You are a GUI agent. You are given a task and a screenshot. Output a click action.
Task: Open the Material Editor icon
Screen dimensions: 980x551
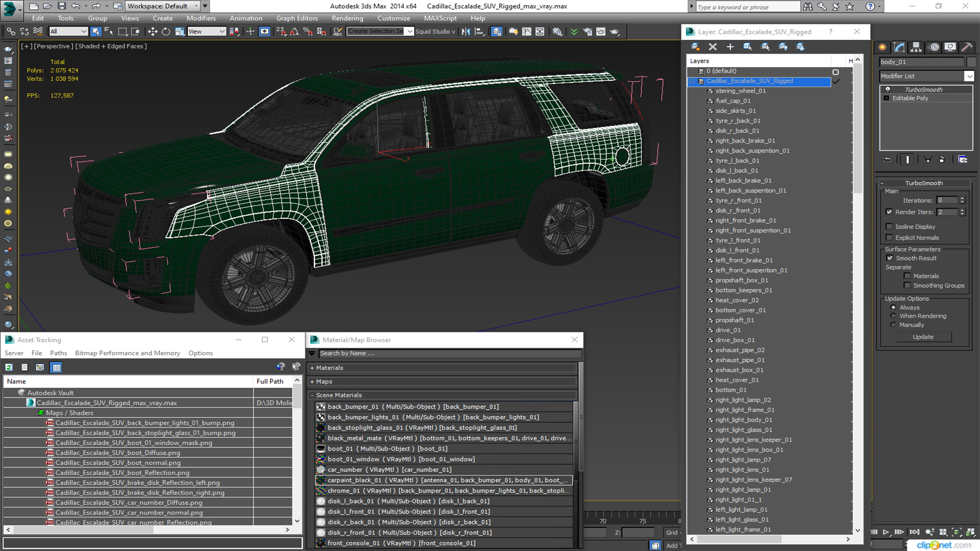point(557,32)
